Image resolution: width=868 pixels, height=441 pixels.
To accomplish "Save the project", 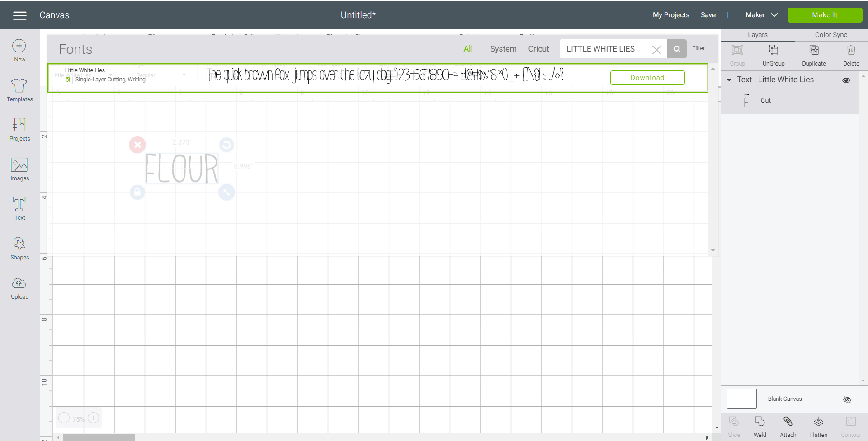I will tap(708, 15).
